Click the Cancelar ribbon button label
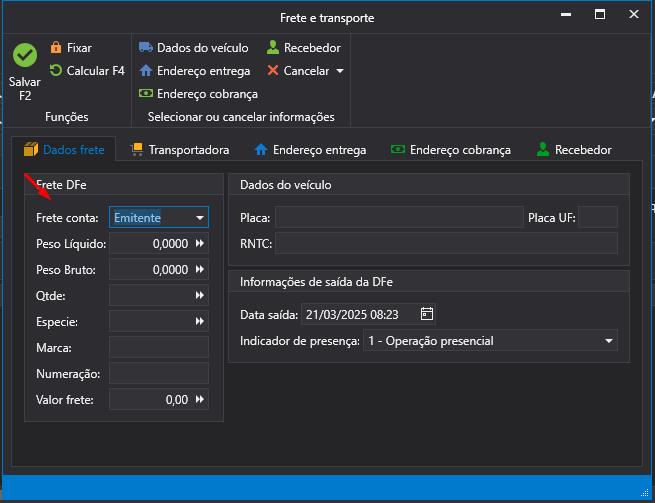Viewport: 655px width, 503px height. tap(306, 71)
